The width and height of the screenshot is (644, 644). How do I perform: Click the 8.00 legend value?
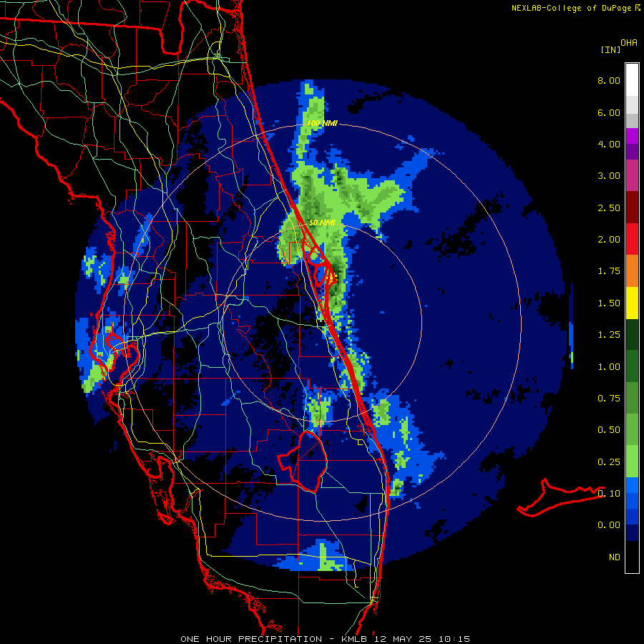[x=609, y=80]
